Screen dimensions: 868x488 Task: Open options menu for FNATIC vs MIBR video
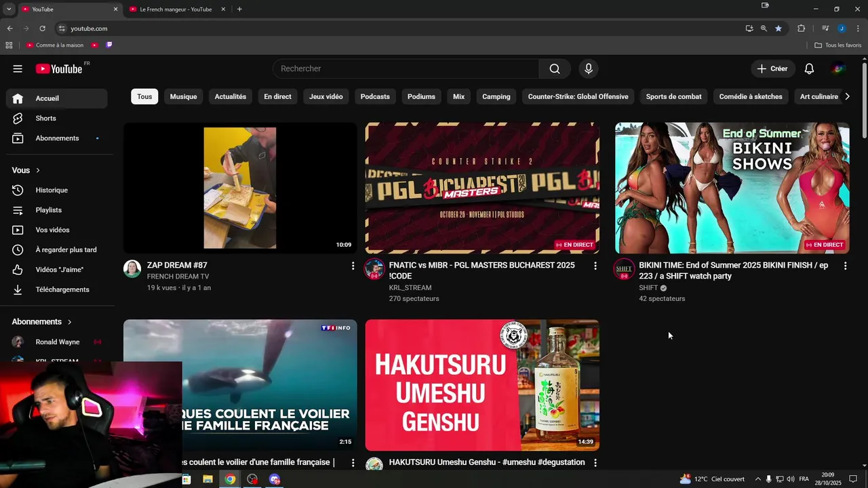point(595,266)
